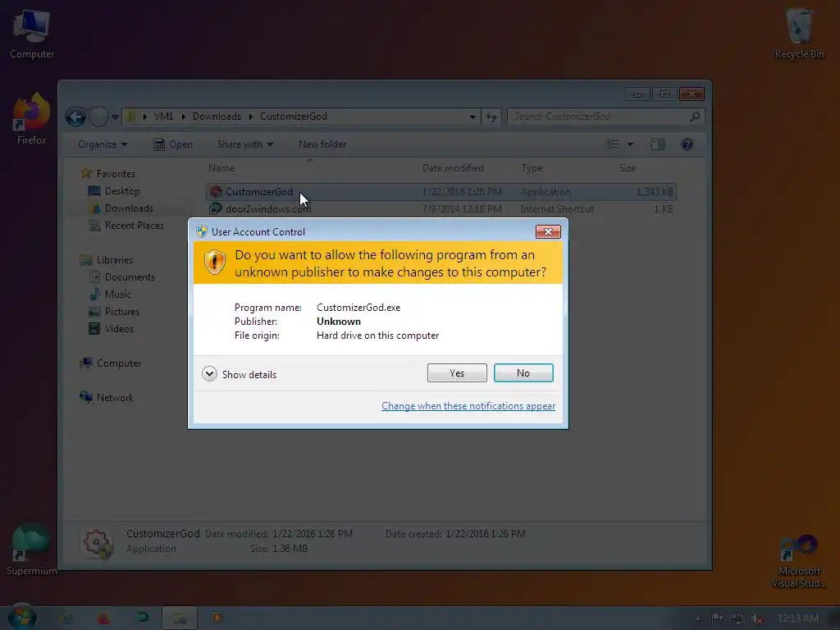Screen dimensions: 840x630
Task: Sort by the Size column header
Action: coord(628,167)
